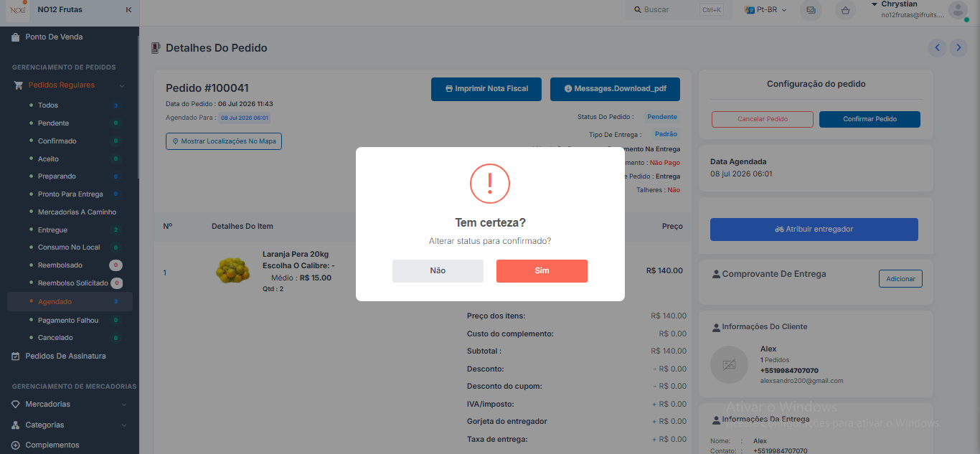Open the messages envelope icon in header
The image size is (980, 454).
pyautogui.click(x=811, y=10)
